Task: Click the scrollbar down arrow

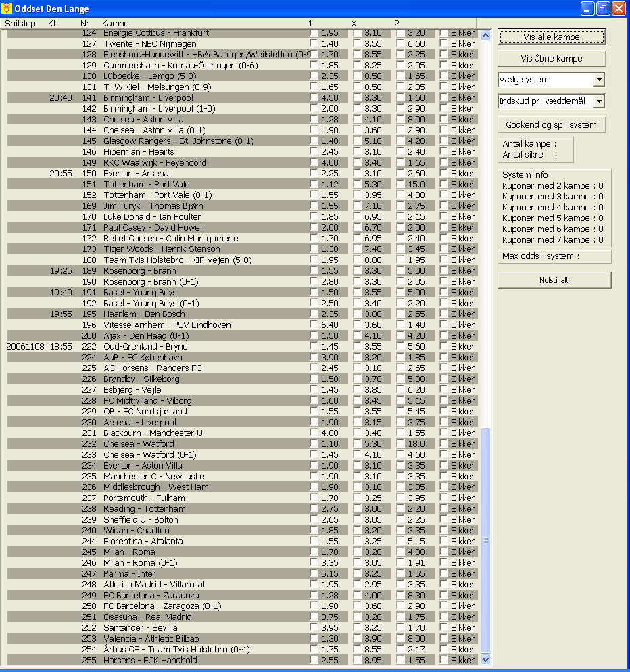Action: (485, 660)
